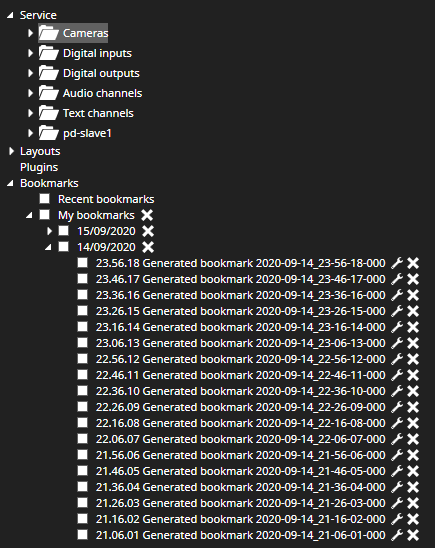The height and width of the screenshot is (548, 435).
Task: Select checkbox for 23.36.16 bookmark
Action: pyautogui.click(x=82, y=295)
